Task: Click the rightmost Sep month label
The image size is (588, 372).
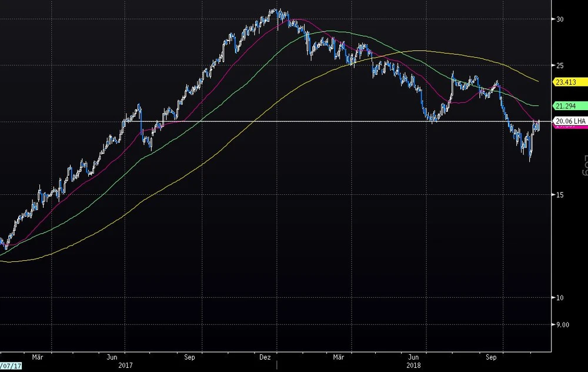Action: click(492, 357)
